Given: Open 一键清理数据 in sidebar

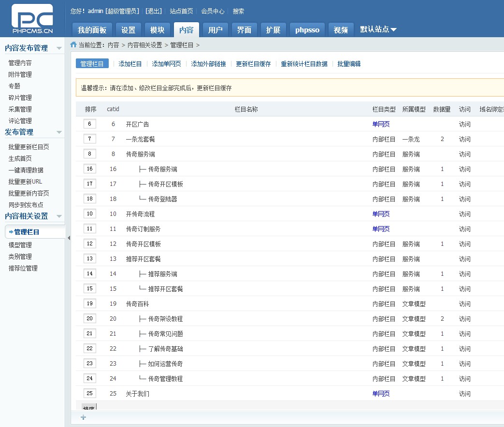Looking at the screenshot, I should 26,170.
